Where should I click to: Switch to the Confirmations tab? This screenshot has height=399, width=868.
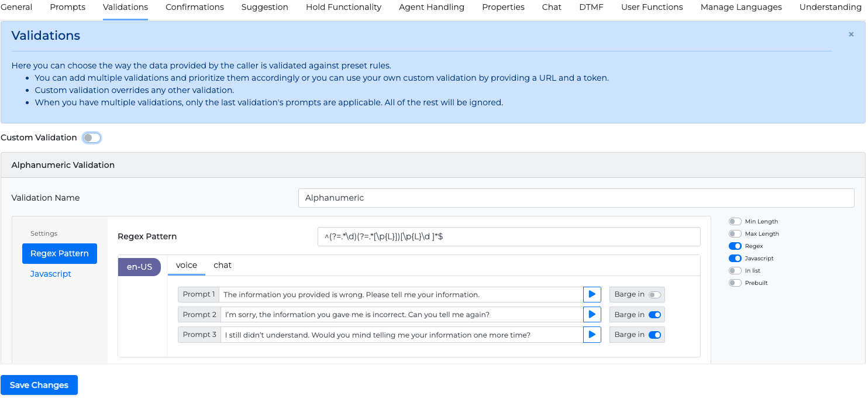click(195, 8)
